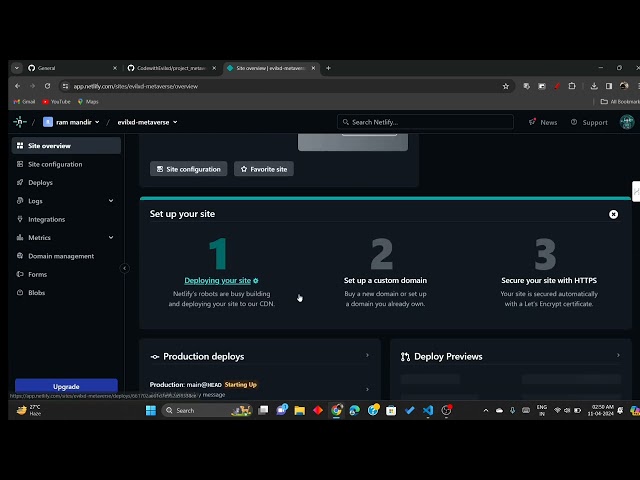
Task: Close the General browser tab
Action: tap(115, 68)
